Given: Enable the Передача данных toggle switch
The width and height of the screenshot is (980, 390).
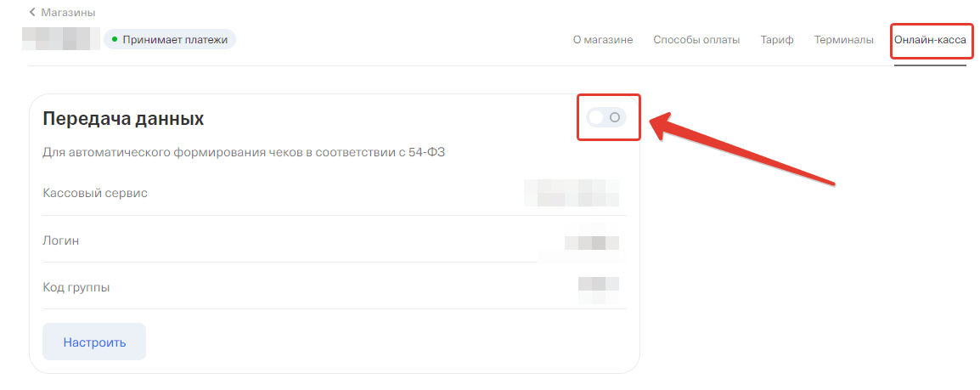Looking at the screenshot, I should (607, 117).
